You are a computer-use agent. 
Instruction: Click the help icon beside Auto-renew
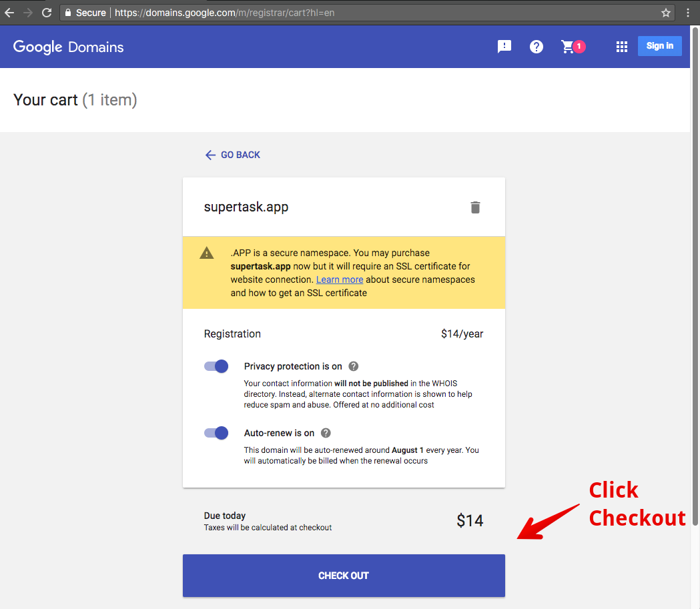click(326, 433)
